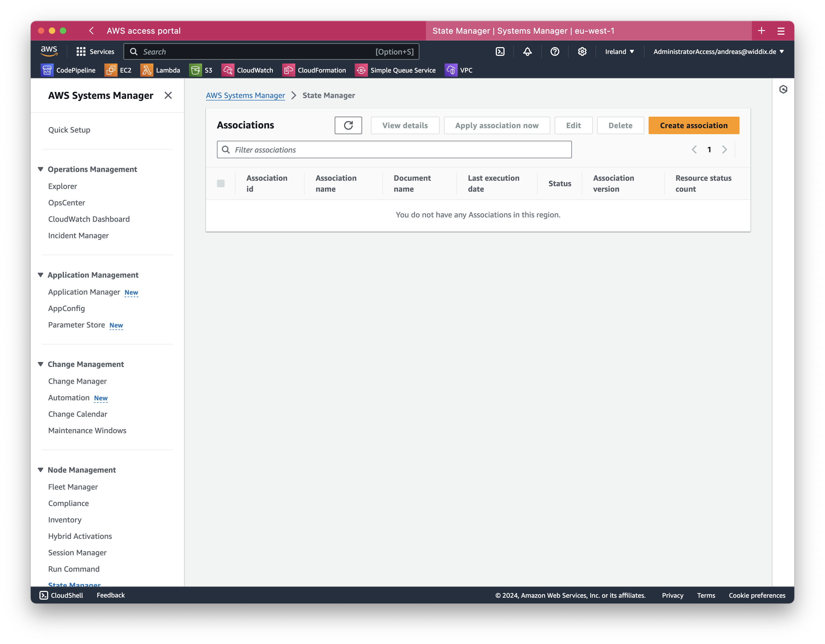Viewport: 825px width, 644px height.
Task: Open Simple Queue Service shortcut
Action: 395,70
